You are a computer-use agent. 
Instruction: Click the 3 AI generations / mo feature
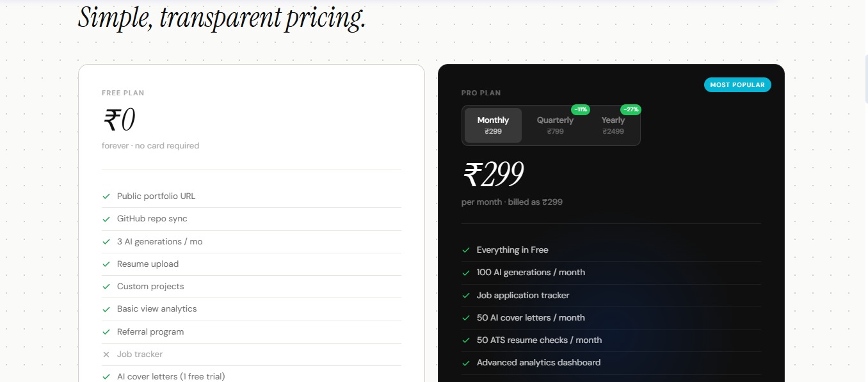click(x=159, y=241)
